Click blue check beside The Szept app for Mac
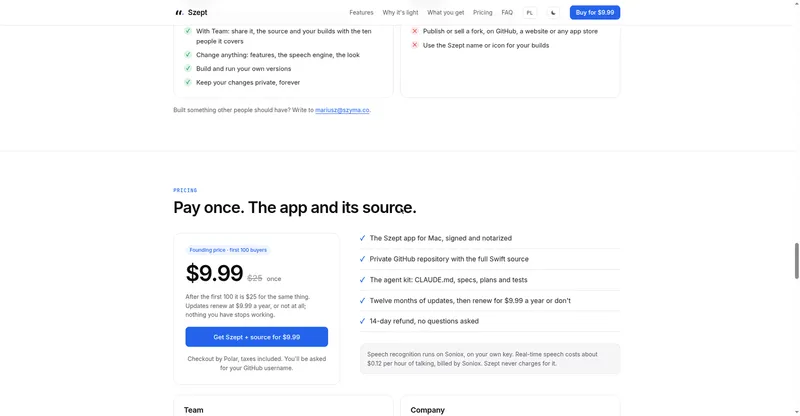The height and width of the screenshot is (416, 800). pyautogui.click(x=362, y=238)
